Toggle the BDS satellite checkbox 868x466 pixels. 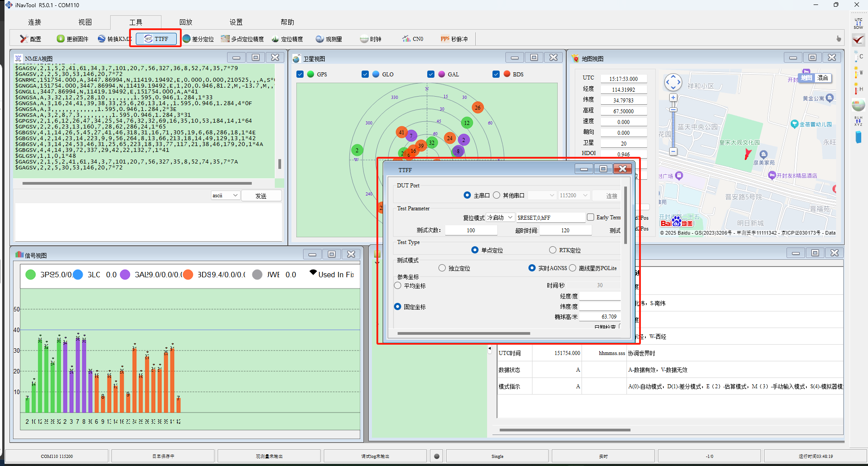(496, 74)
